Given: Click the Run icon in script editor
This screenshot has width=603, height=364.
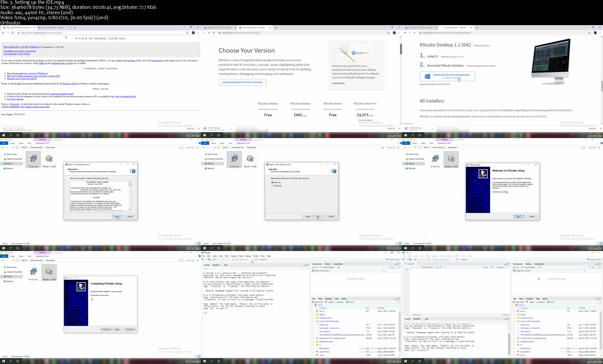Looking at the screenshot, I should 485,267.
